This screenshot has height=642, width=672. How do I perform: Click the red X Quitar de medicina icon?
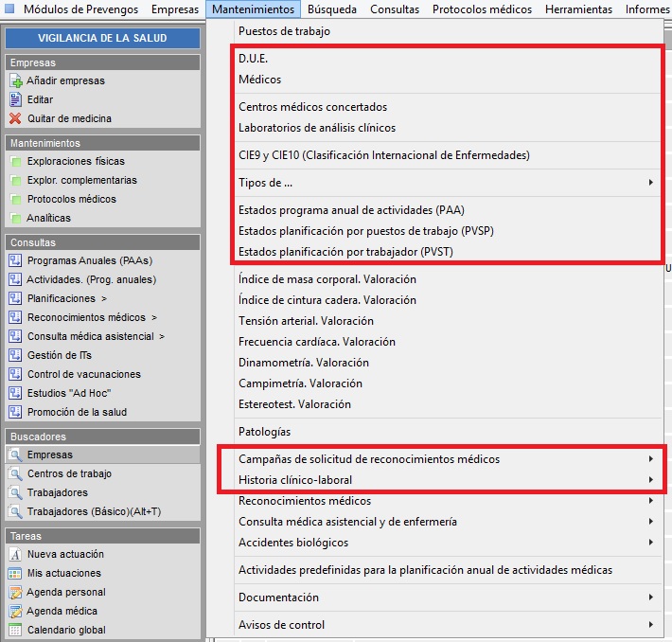[x=15, y=119]
